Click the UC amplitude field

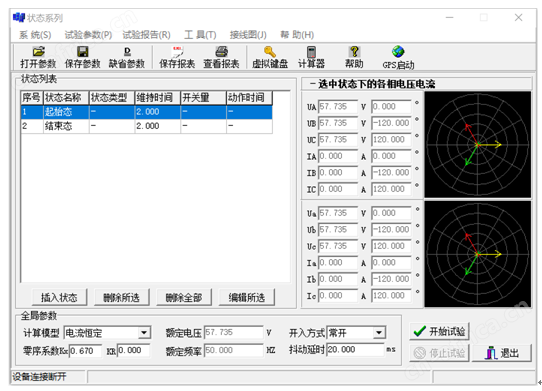337,140
